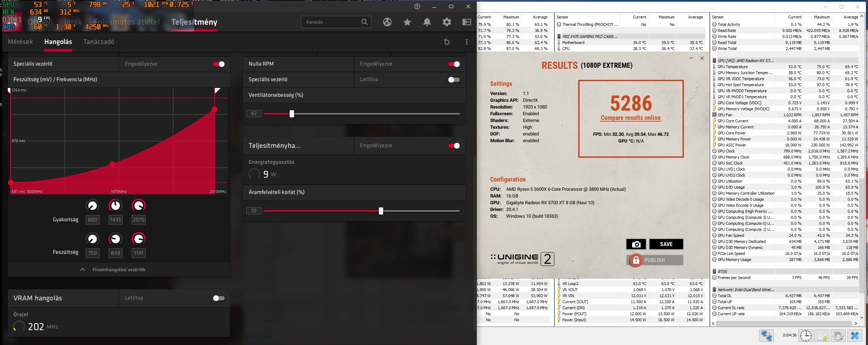Reset tuning with the circular undo arrow

(447, 42)
